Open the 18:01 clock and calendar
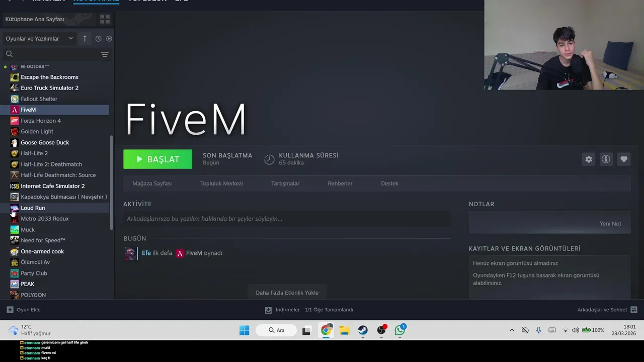644x362 pixels. pyautogui.click(x=624, y=330)
